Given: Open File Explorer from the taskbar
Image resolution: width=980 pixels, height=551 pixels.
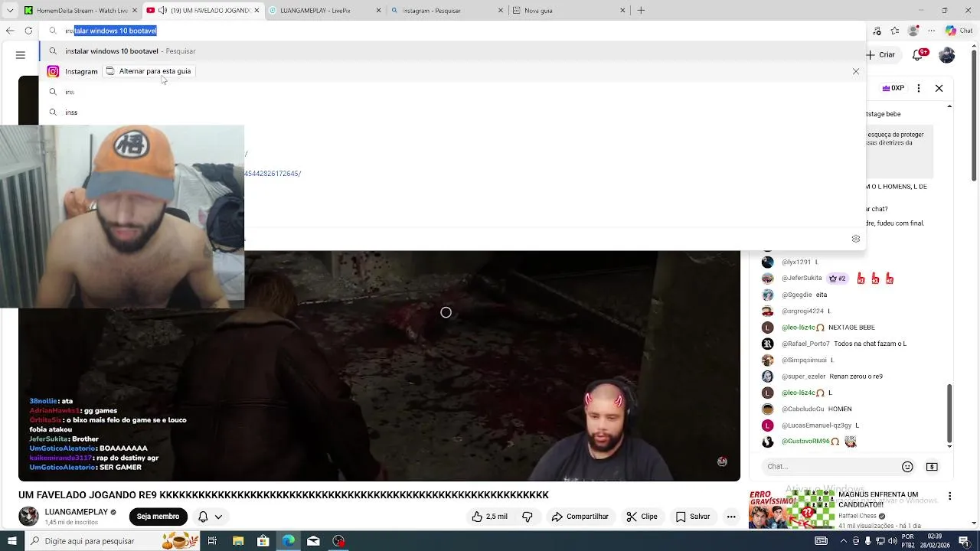Looking at the screenshot, I should pyautogui.click(x=237, y=541).
